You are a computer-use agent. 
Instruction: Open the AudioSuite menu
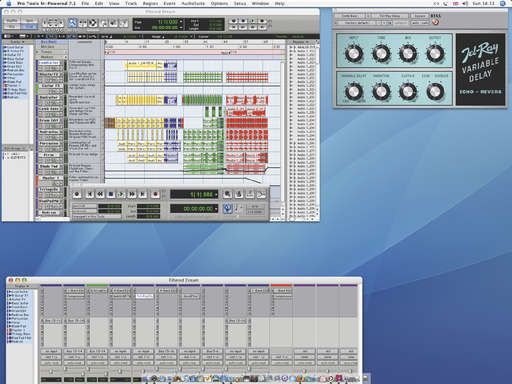193,3
